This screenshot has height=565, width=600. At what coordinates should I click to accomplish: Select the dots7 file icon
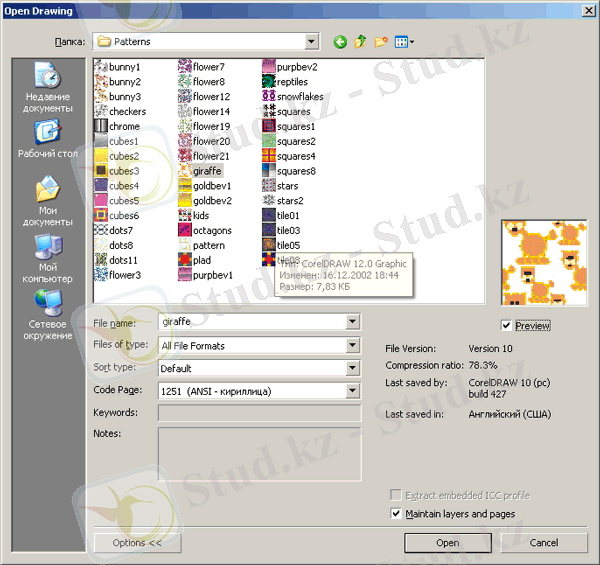[101, 230]
